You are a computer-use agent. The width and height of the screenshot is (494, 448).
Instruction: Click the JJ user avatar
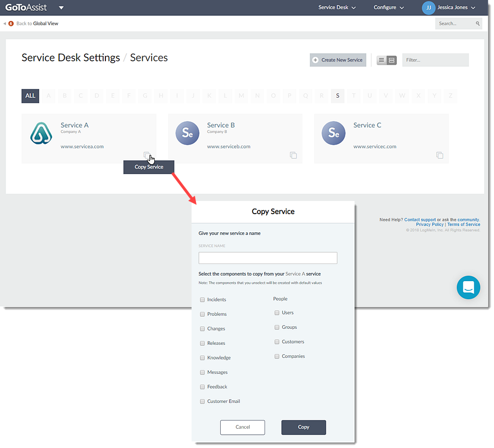[428, 8]
